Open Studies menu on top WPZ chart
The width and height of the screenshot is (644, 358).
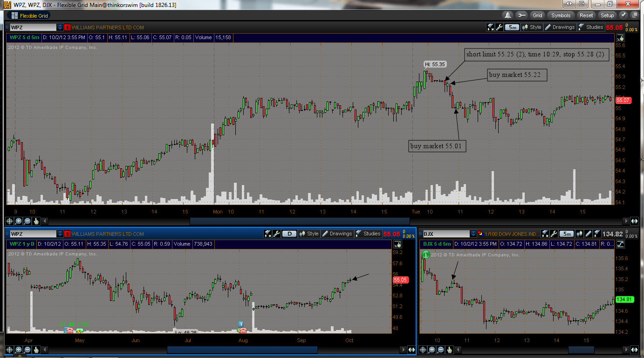click(x=590, y=27)
